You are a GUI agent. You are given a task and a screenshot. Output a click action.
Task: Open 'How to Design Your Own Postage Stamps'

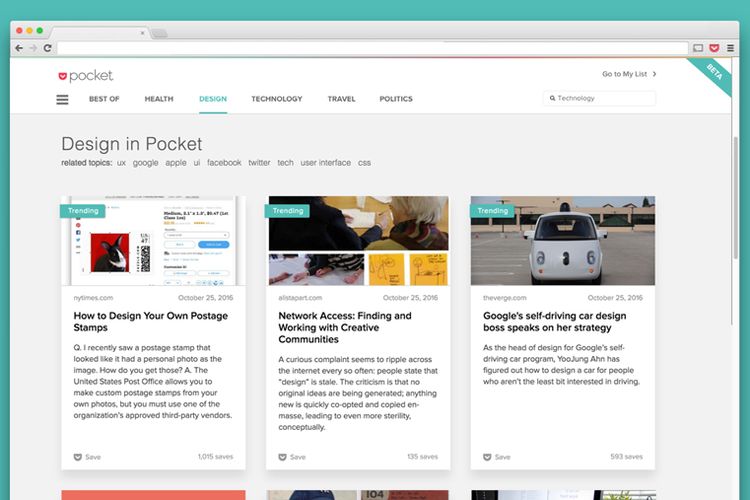(151, 322)
